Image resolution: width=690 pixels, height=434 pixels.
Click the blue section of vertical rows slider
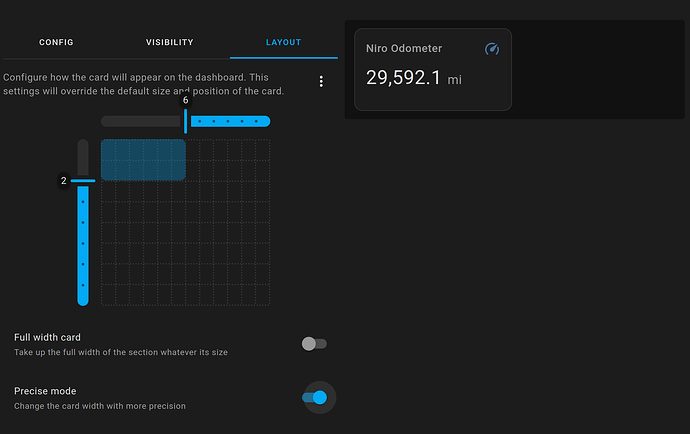(83, 246)
